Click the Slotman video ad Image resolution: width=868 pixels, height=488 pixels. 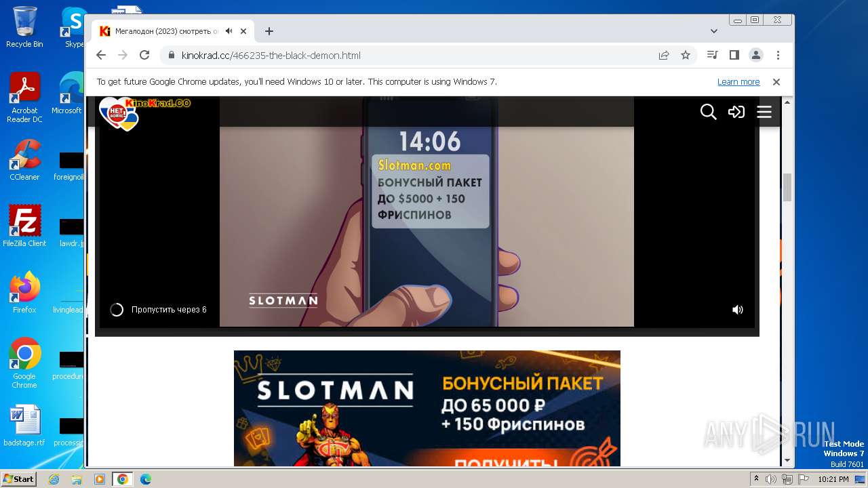click(427, 211)
